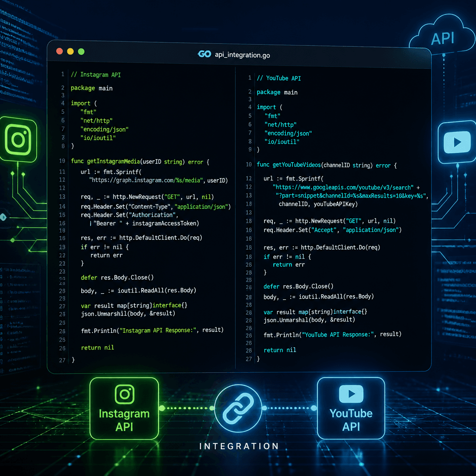
Task: Click the req.Header.Set "Authorization" line
Action: [x=129, y=215]
